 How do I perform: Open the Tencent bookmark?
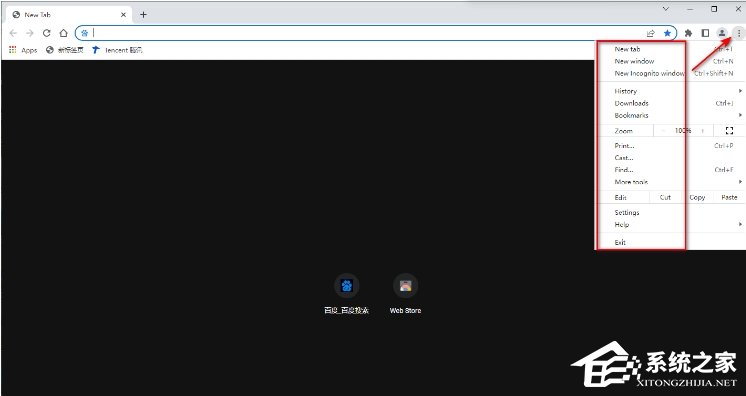117,50
